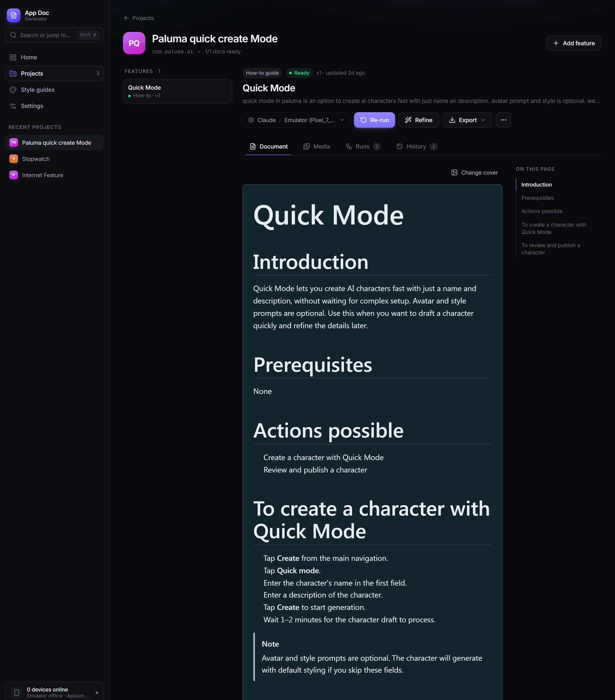Viewport: 615px width, 700px height.
Task: Switch to the Media tab
Action: click(x=317, y=147)
